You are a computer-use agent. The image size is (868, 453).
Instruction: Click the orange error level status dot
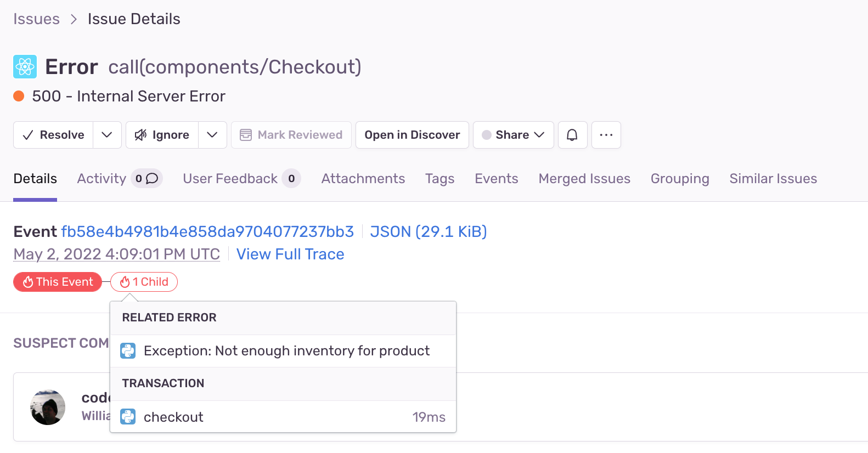tap(19, 97)
